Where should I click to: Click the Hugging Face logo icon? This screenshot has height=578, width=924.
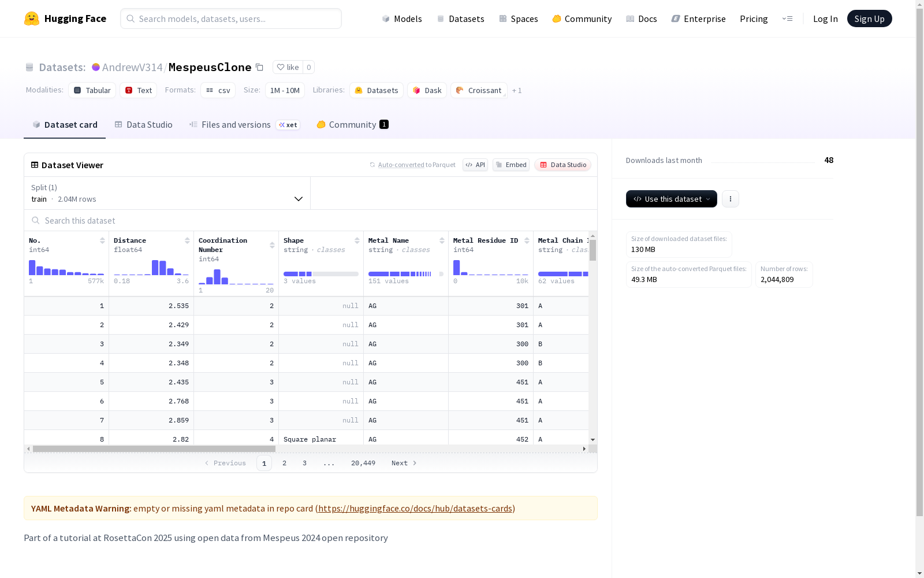pos(32,18)
